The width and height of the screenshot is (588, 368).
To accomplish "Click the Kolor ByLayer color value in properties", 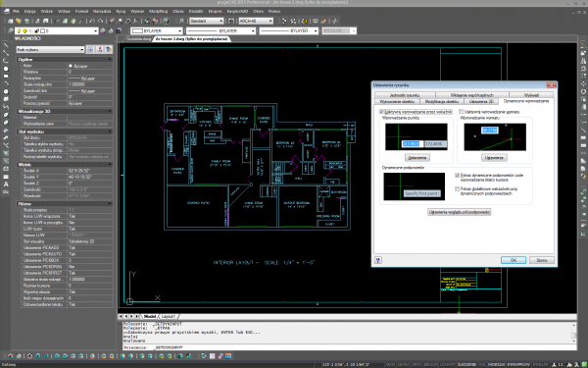I will pos(90,66).
